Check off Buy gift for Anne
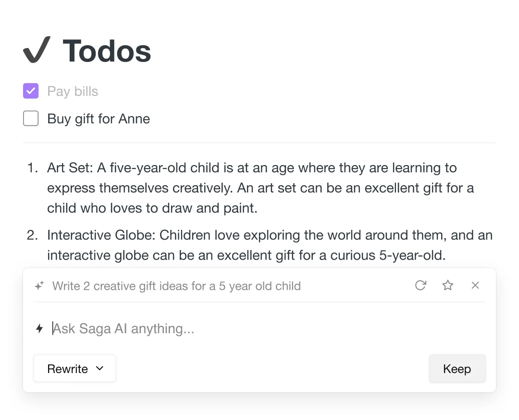 [x=30, y=118]
